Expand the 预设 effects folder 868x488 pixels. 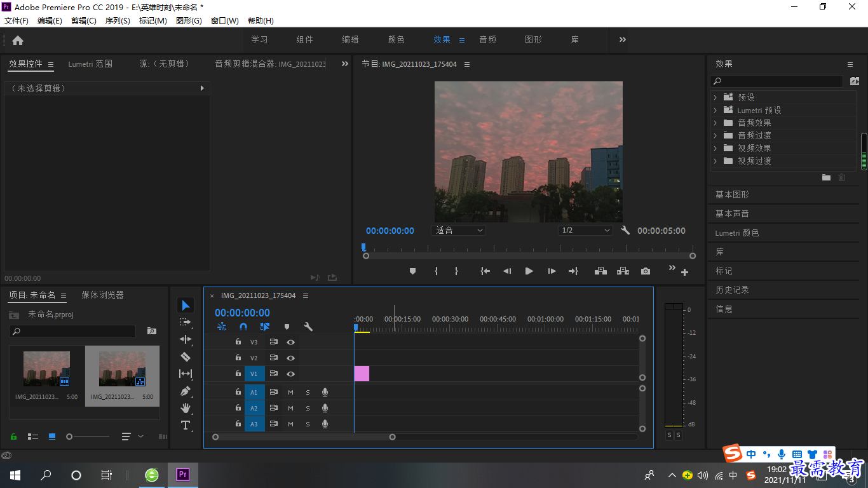pyautogui.click(x=715, y=97)
